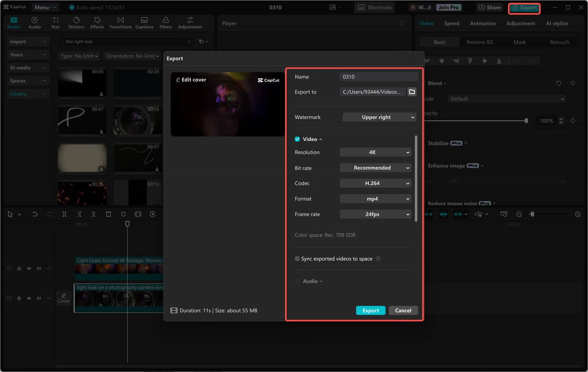Screen dimensions: 588x372
Task: Click the Name input field showing 0310
Action: (379, 77)
